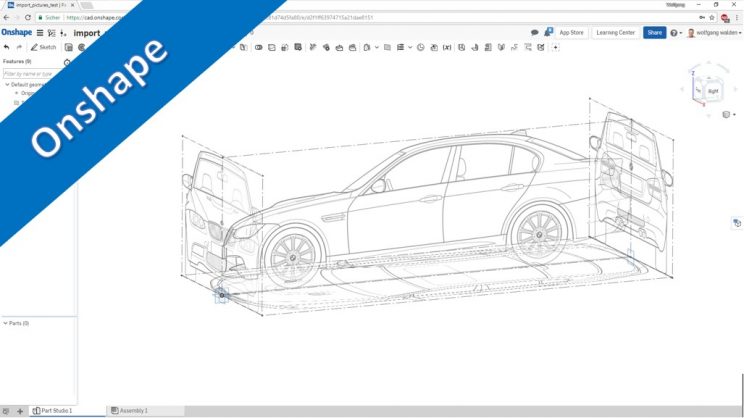Select the (x) Variable tool

pyautogui.click(x=447, y=47)
